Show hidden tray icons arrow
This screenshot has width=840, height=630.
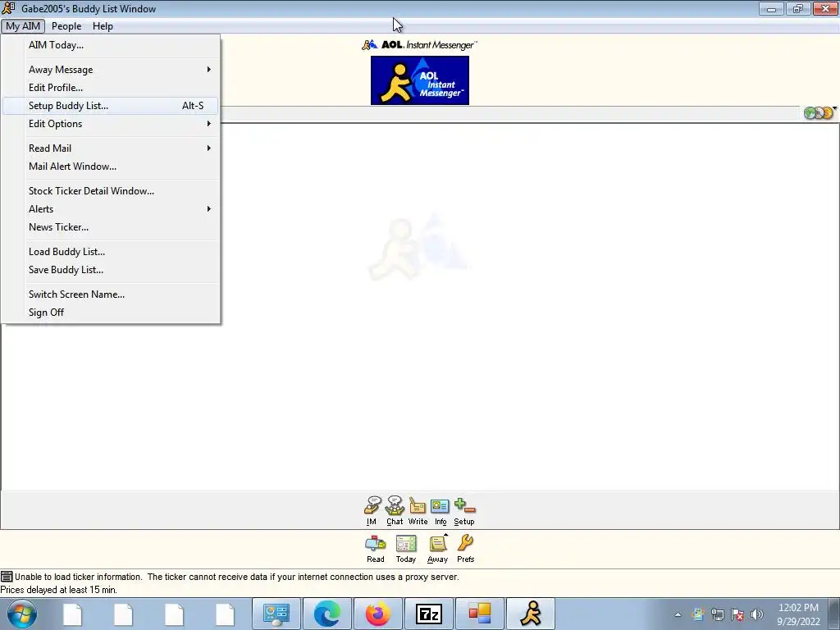(x=678, y=615)
